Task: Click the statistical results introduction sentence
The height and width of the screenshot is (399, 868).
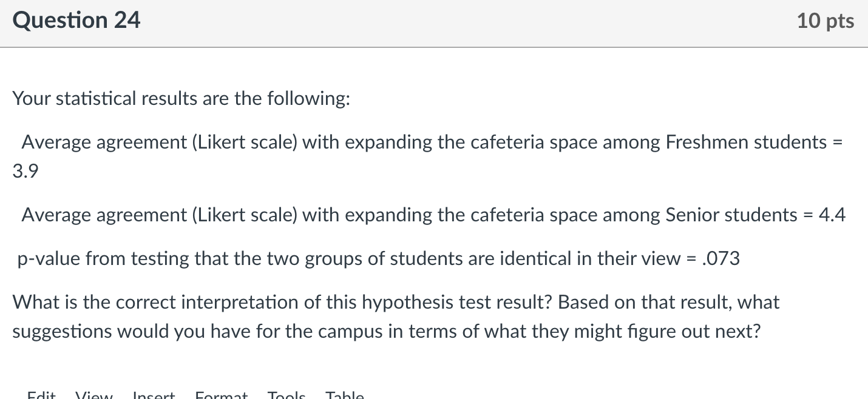Action: [180, 98]
